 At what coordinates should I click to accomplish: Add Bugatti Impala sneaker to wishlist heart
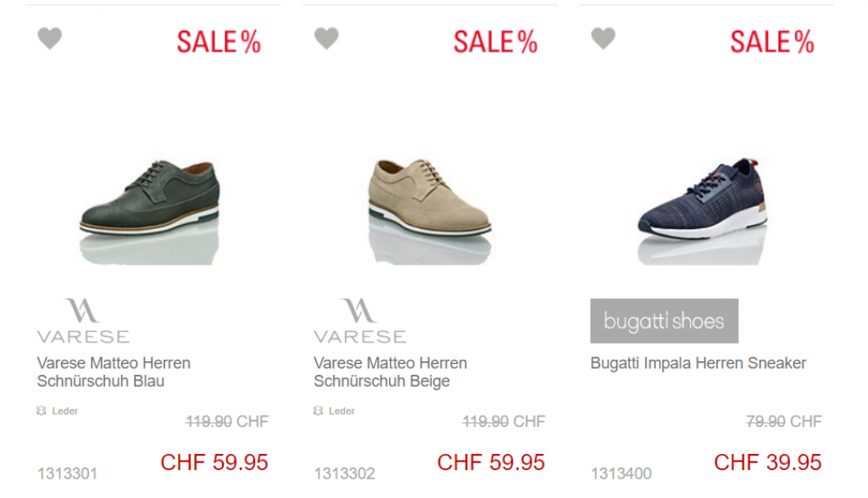(604, 38)
